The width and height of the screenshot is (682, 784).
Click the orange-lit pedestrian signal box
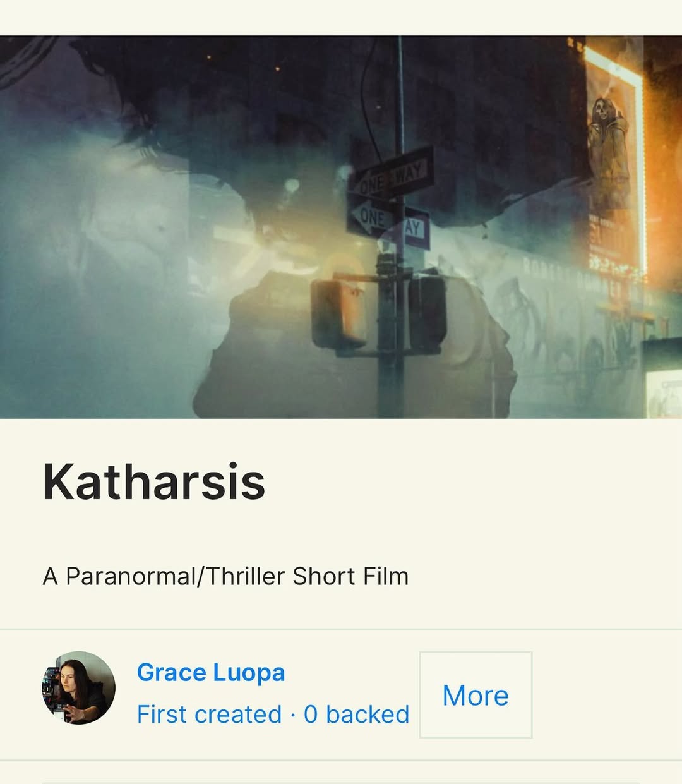coord(339,313)
